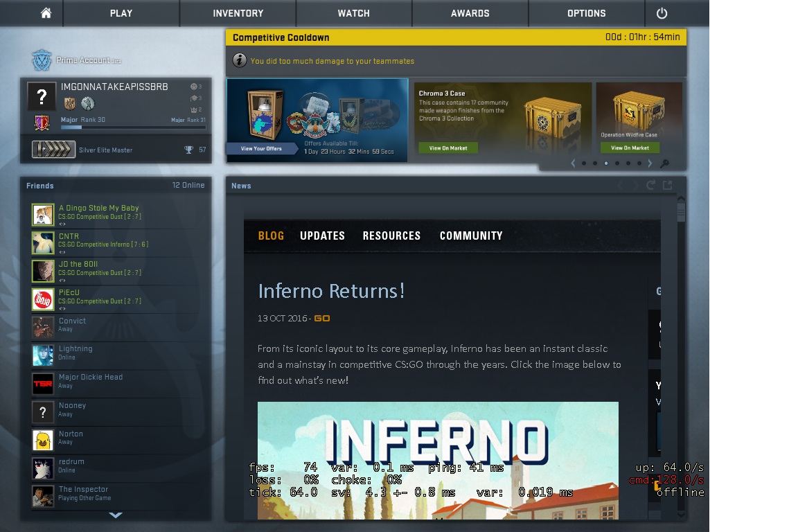Viewport: 798px width, 532px height.
Task: Switch to the RESOURCES tab
Action: click(391, 236)
